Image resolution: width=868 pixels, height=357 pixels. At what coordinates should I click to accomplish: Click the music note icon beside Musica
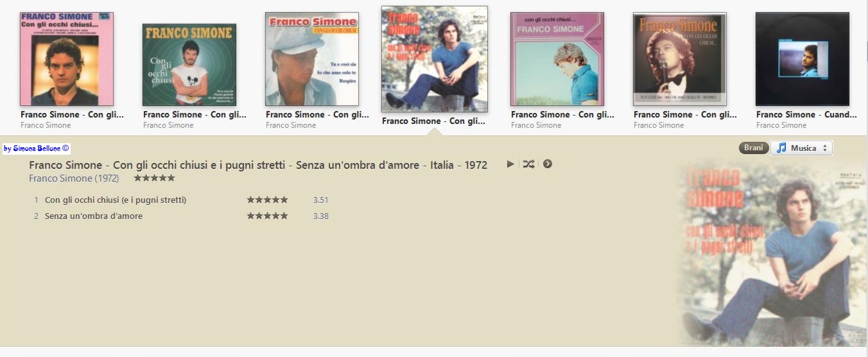781,148
